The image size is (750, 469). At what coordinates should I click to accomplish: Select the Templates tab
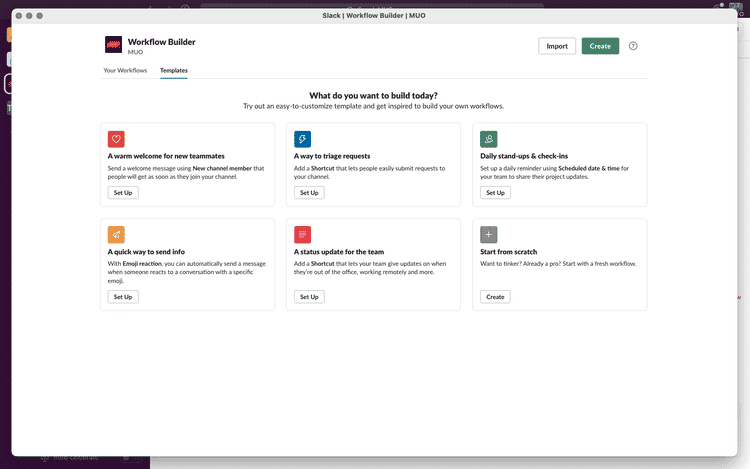[x=174, y=70]
